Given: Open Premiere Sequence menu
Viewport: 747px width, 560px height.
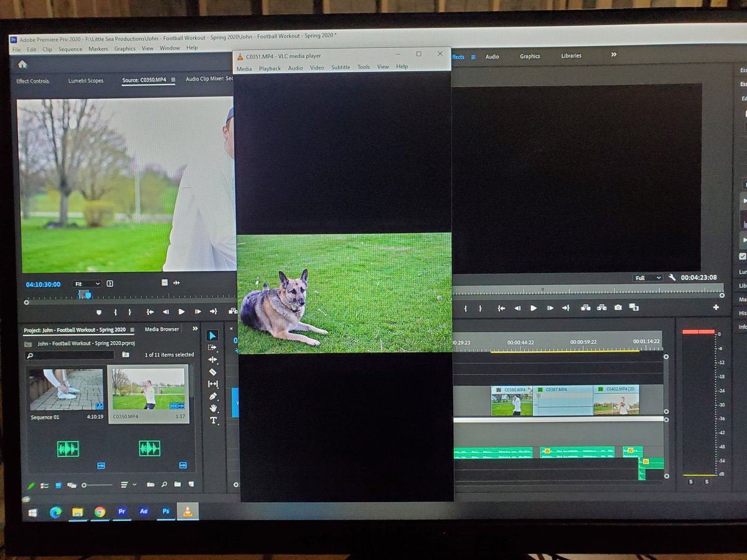Looking at the screenshot, I should tap(70, 49).
